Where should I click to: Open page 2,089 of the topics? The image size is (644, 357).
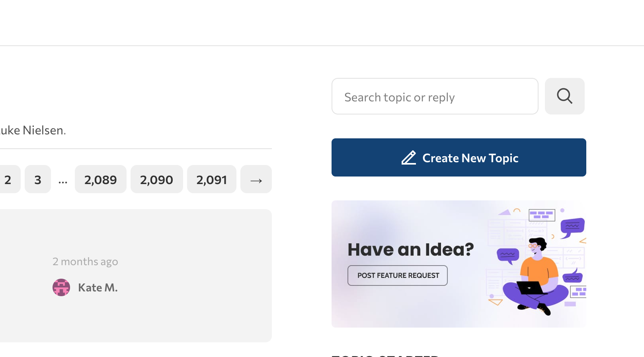coord(100,180)
